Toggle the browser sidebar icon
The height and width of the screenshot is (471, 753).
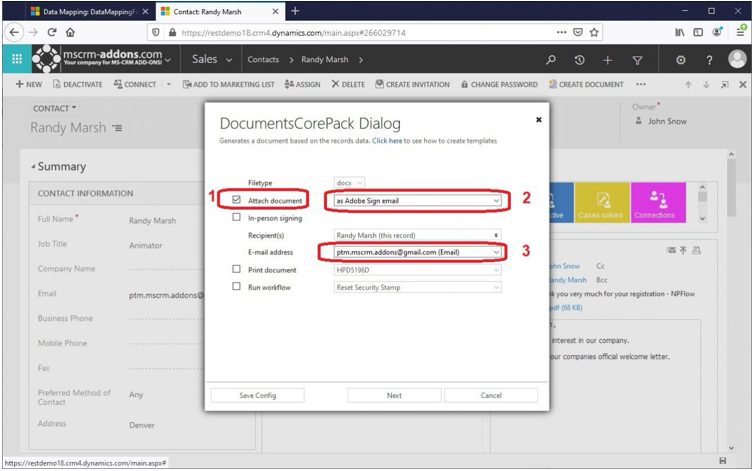(x=698, y=32)
